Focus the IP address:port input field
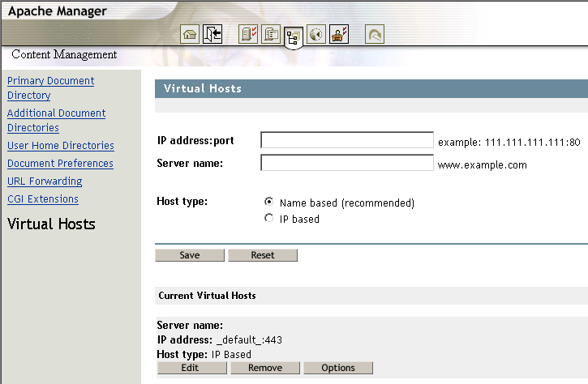This screenshot has height=384, width=588. (347, 140)
